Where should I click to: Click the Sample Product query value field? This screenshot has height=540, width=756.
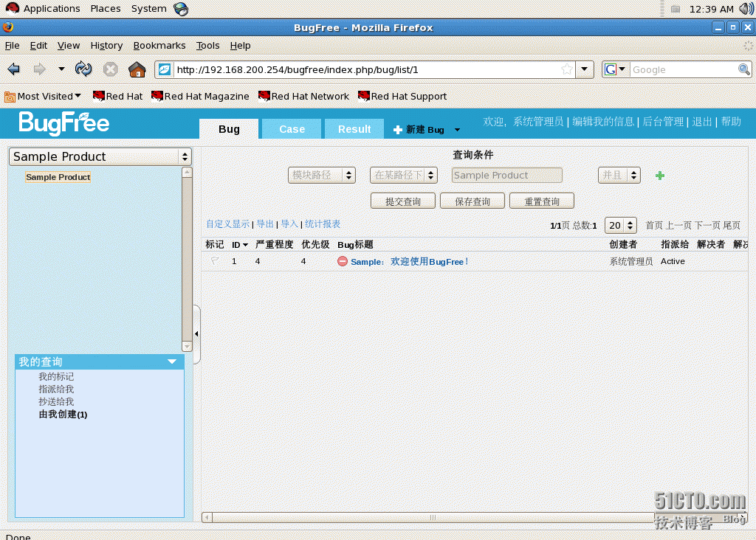coord(506,176)
